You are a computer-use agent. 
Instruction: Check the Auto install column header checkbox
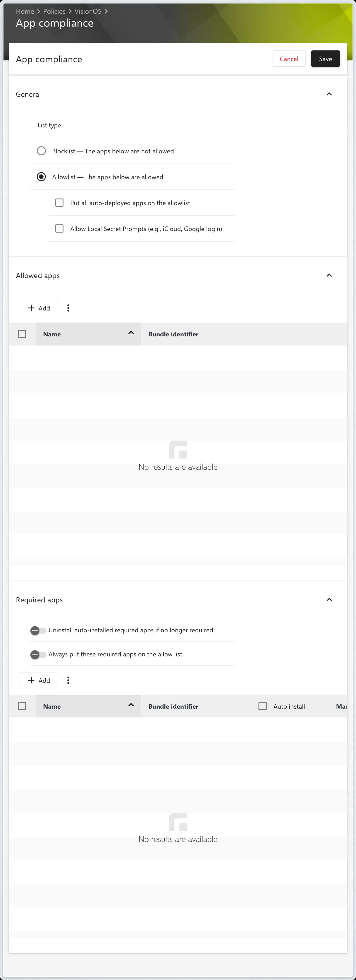263,706
